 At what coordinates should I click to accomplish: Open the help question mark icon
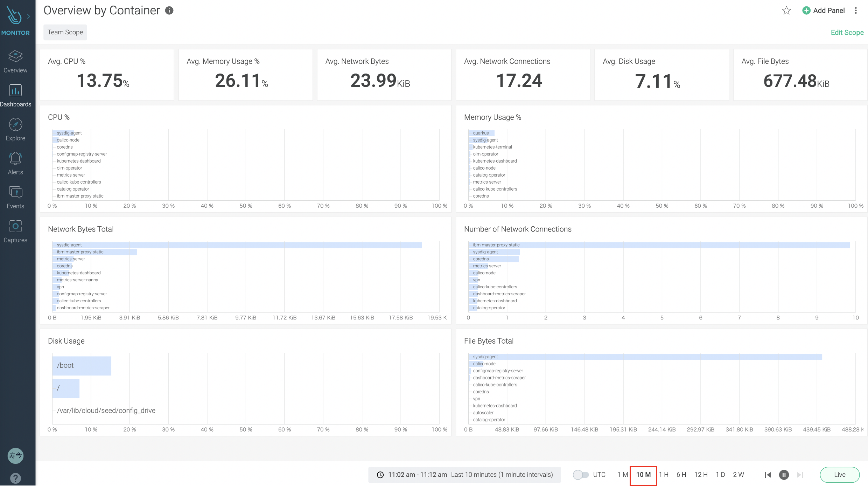coord(15,478)
